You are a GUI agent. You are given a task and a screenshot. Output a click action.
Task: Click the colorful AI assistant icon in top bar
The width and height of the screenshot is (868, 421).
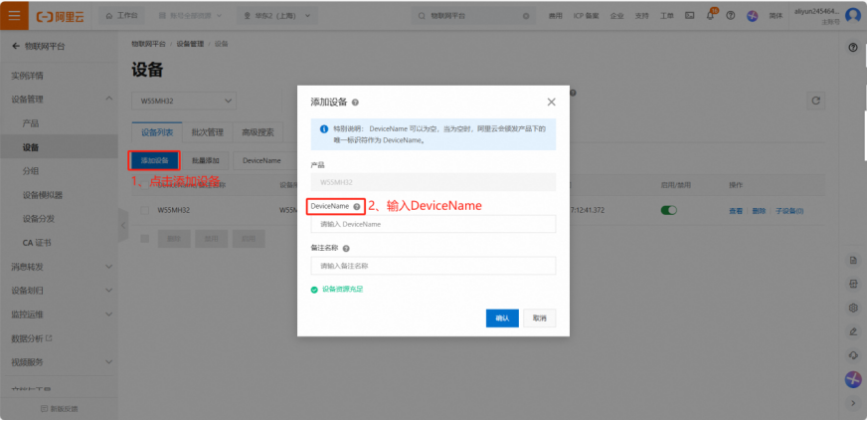pos(752,16)
